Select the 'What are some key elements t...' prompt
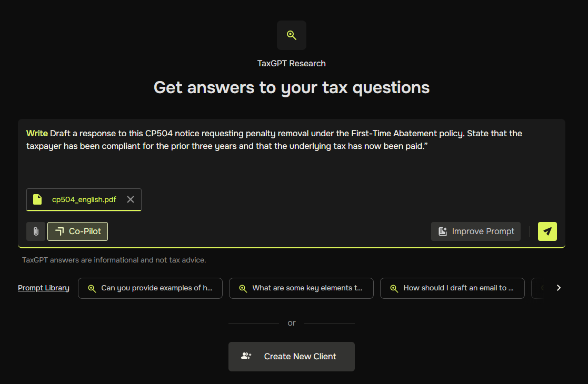This screenshot has width=588, height=384. pos(301,288)
